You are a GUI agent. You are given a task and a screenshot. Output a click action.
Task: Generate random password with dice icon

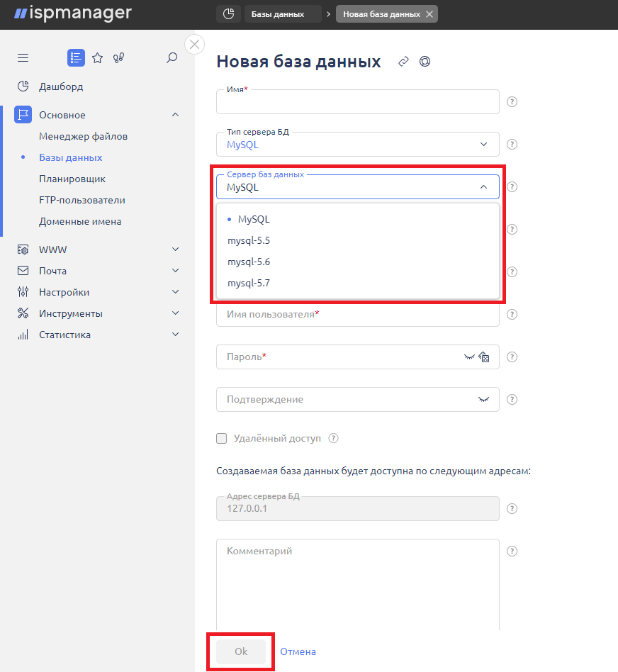pos(485,357)
